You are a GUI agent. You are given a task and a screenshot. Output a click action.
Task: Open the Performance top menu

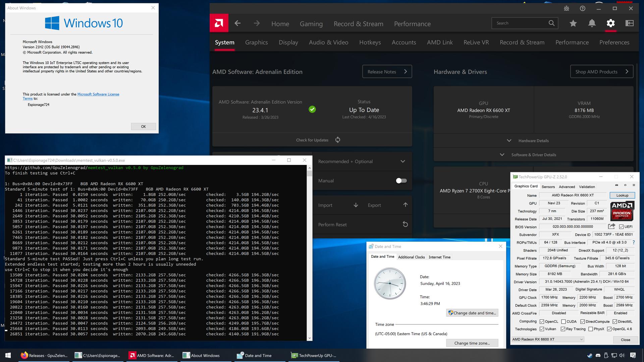click(x=412, y=24)
